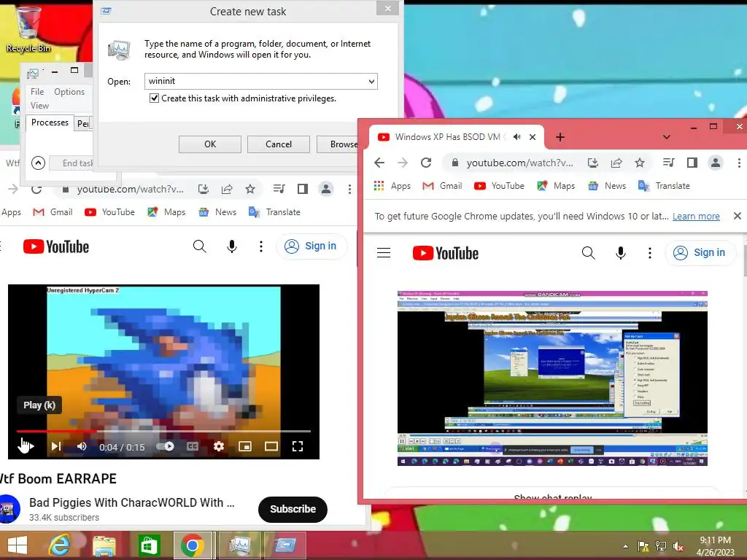Click install/download icon in right Chrome address bar

592,163
